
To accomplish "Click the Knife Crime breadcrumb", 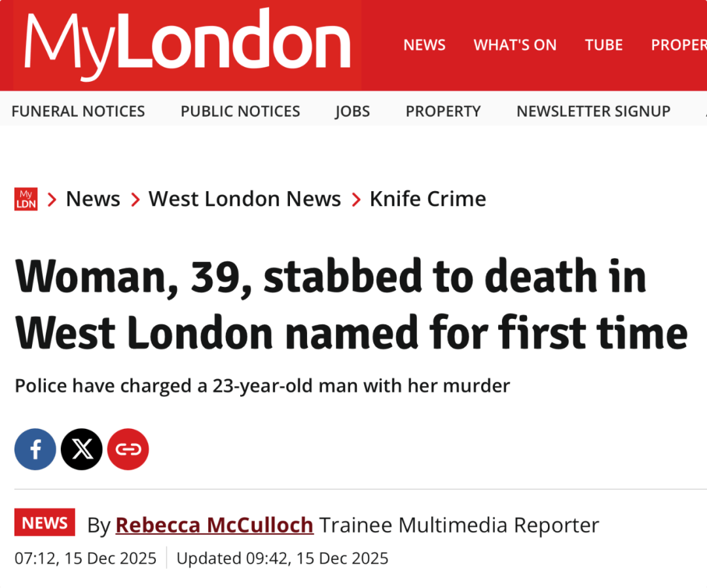I will point(427,199).
